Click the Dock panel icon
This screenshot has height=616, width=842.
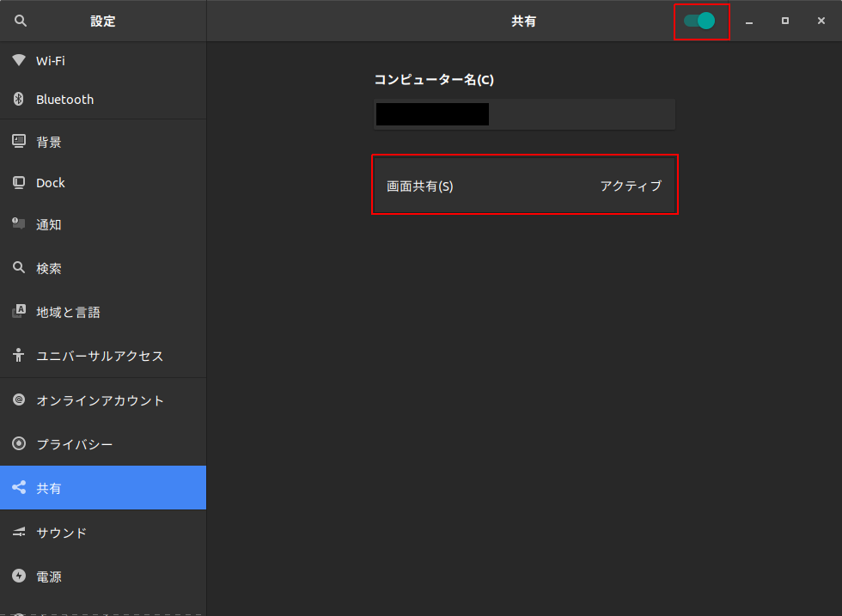[19, 183]
